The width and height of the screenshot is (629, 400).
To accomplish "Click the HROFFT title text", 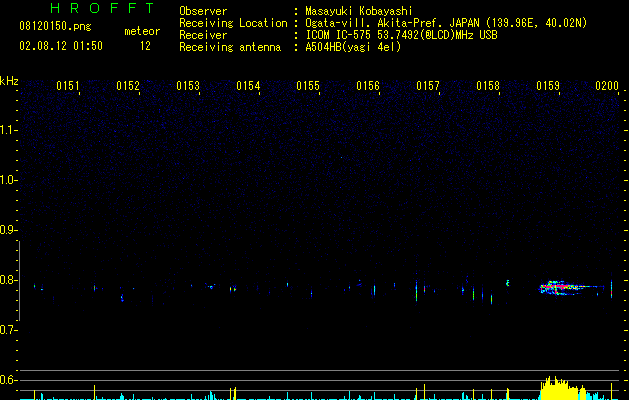I will (x=103, y=8).
